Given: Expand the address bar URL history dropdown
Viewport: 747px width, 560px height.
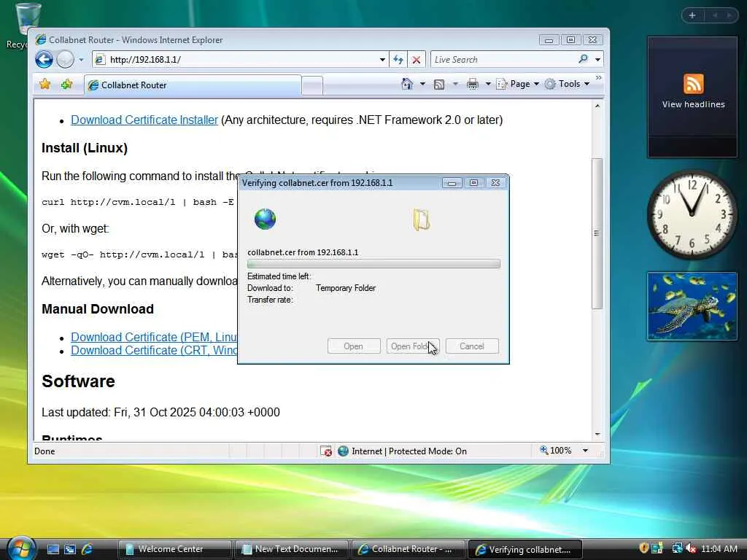Looking at the screenshot, I should click(382, 60).
